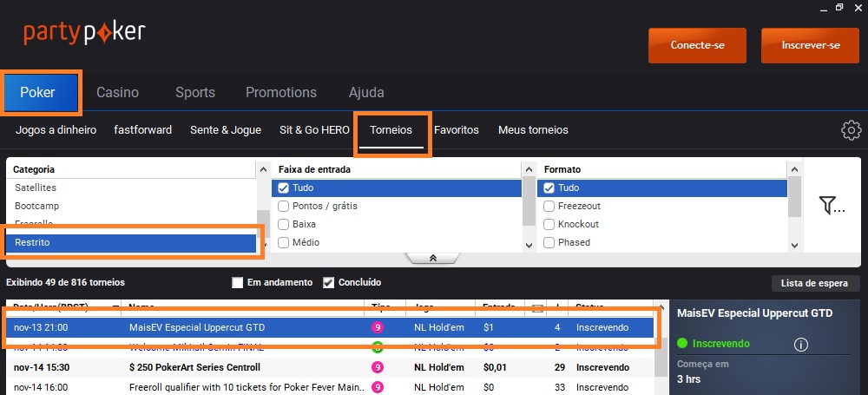Click the Faixa de entrada list scrollbar thumb
868x395 pixels.
point(529,200)
